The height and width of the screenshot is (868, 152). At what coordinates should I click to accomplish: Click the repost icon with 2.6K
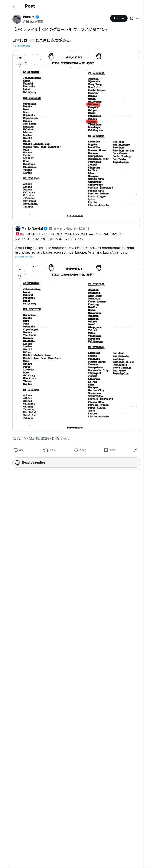[46, 450]
